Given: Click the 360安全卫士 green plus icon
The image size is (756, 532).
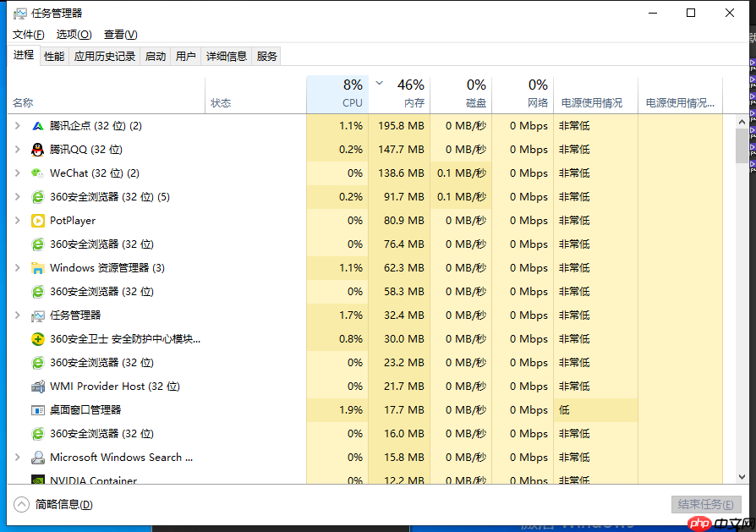Looking at the screenshot, I should pyautogui.click(x=37, y=339).
